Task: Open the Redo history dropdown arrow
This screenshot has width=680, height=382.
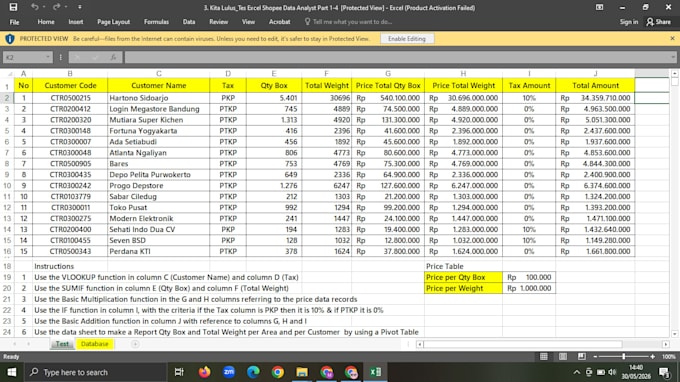Action: click(x=66, y=7)
